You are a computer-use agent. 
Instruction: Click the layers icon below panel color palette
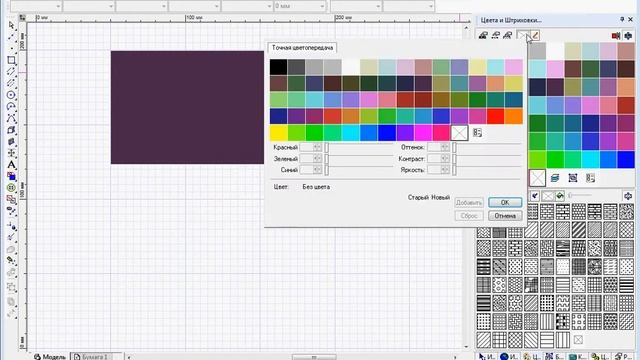[555, 178]
